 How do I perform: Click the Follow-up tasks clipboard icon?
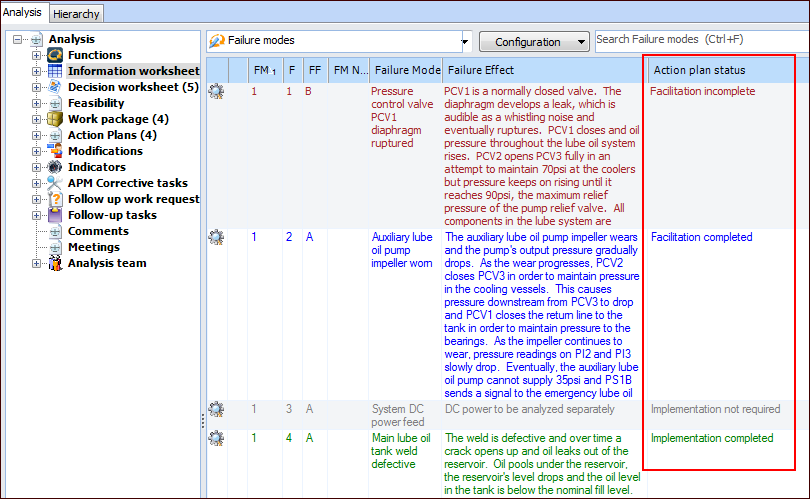coord(55,215)
